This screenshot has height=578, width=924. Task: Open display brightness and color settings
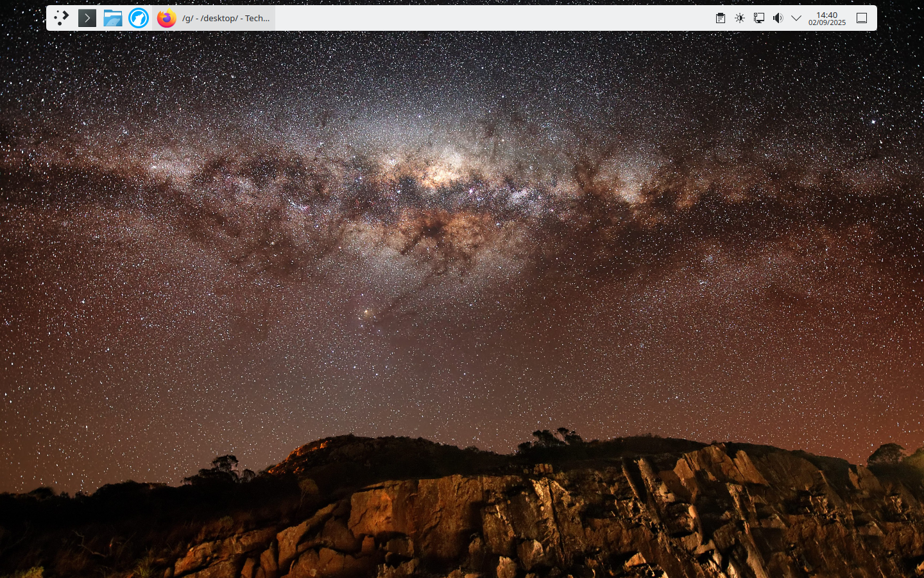coord(740,18)
